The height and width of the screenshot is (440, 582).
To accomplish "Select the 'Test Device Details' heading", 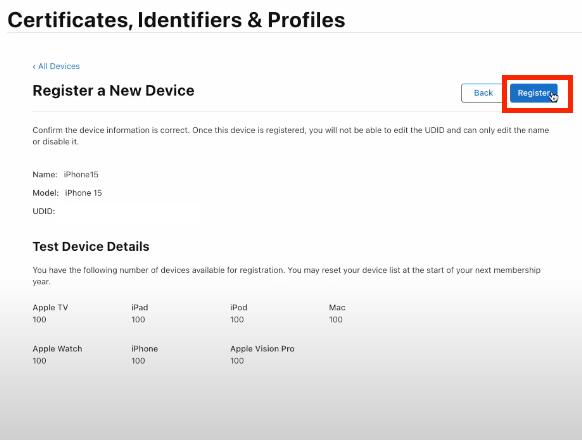I will point(91,247).
